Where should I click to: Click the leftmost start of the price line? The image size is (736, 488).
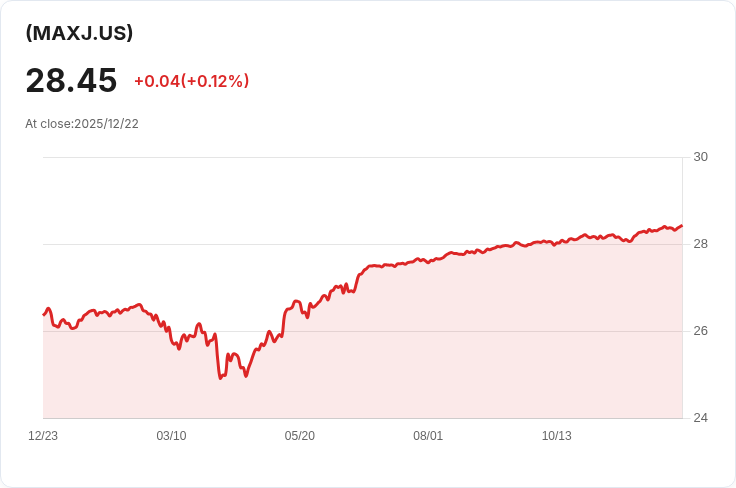(x=44, y=314)
